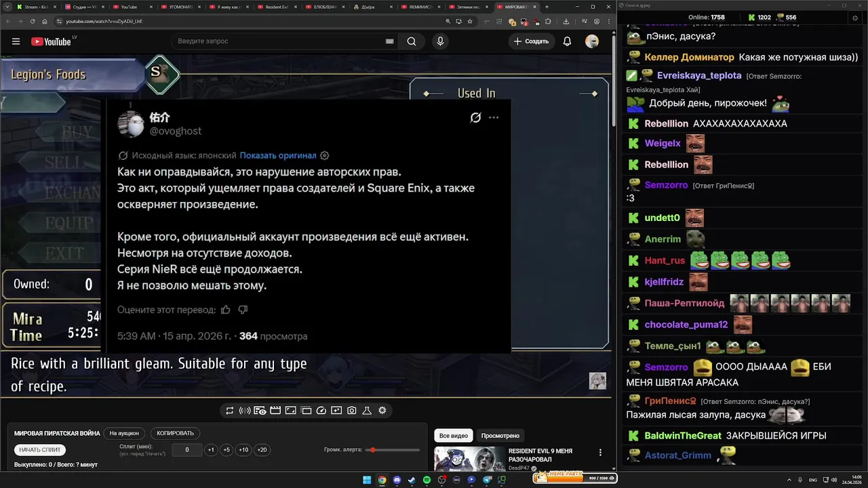Viewport: 868px width, 488px height.
Task: Click the flask icon in the player toolbar
Action: 367,410
